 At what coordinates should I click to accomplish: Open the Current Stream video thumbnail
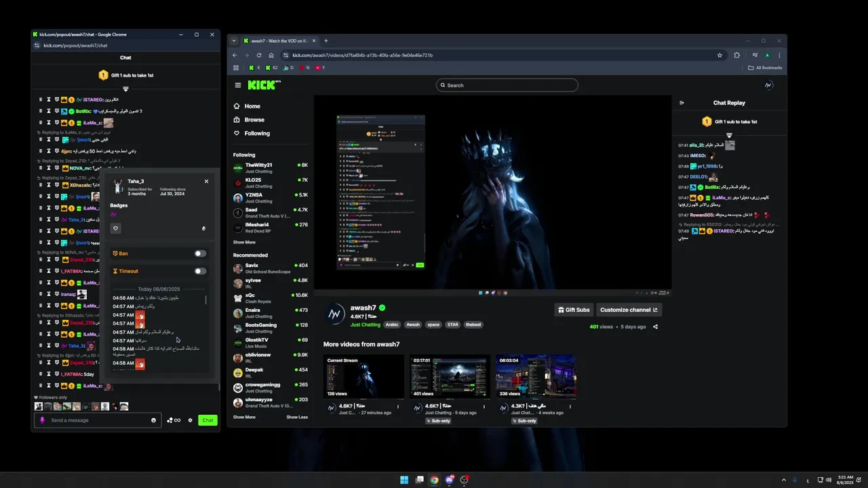(x=363, y=377)
